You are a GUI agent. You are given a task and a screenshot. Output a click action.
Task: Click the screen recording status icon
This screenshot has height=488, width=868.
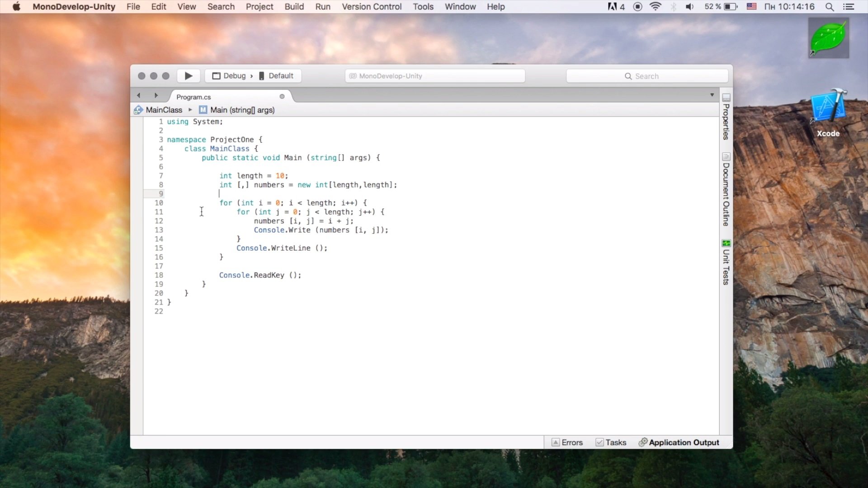coord(637,7)
